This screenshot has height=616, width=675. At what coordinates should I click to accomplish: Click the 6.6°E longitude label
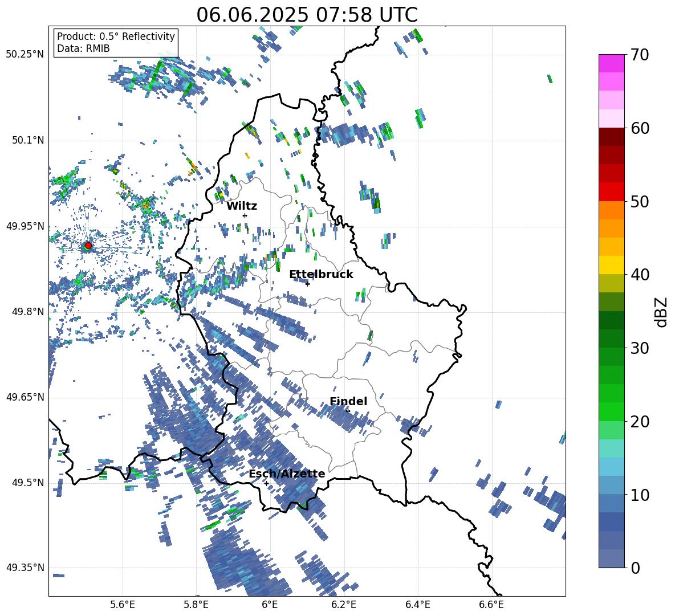(x=491, y=605)
